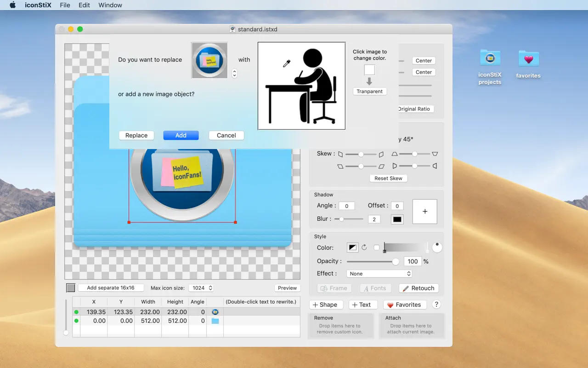
Task: Open the Effect dropdown set to None
Action: pos(379,274)
